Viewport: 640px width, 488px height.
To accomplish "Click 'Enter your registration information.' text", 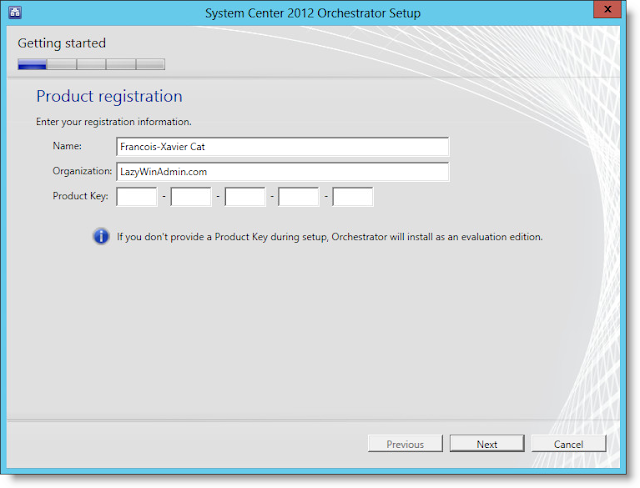I will coord(113,122).
